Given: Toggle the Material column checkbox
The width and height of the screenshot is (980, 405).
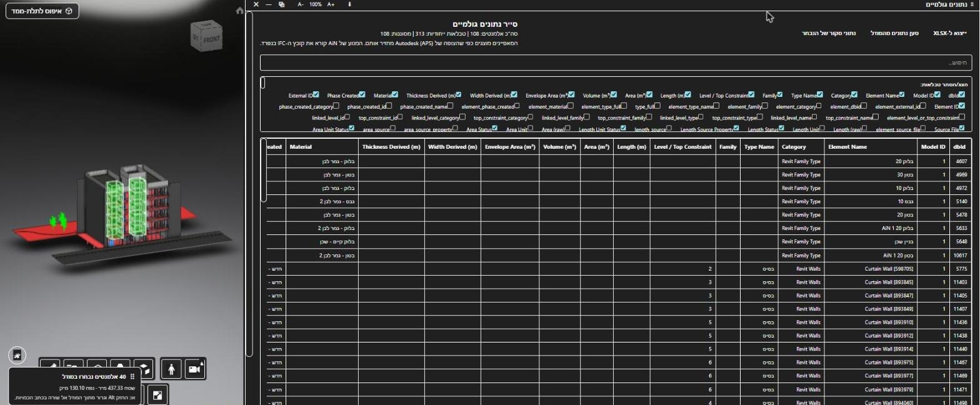Looking at the screenshot, I should pyautogui.click(x=394, y=94).
